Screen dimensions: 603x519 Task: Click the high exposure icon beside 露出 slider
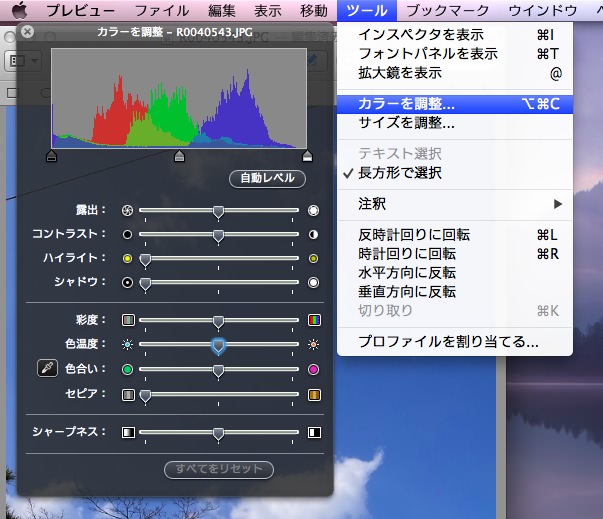(313, 210)
